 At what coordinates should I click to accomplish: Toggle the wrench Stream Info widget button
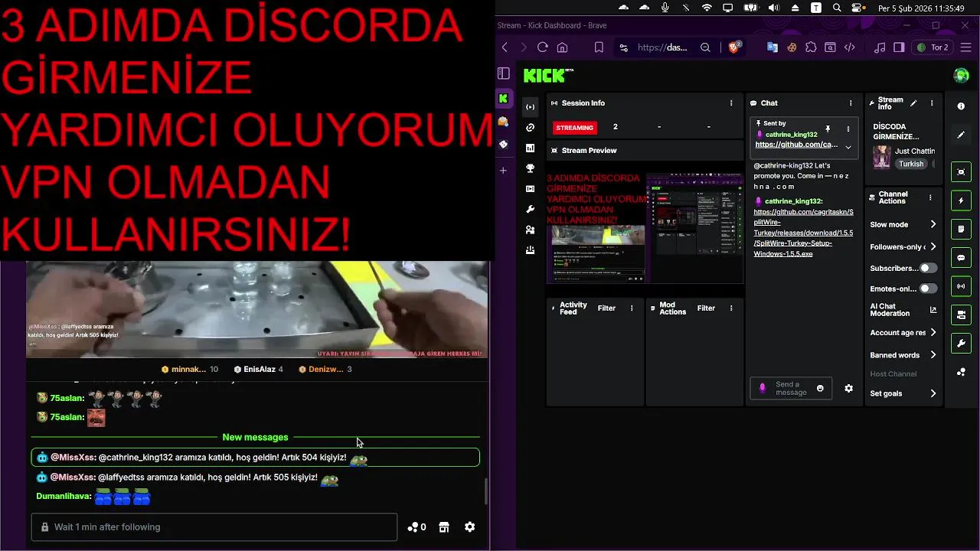[x=961, y=343]
